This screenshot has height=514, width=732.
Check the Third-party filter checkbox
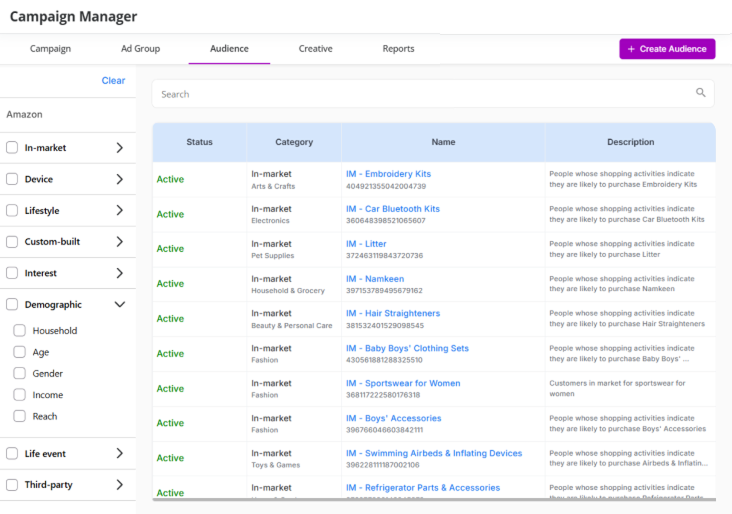pyautogui.click(x=12, y=485)
